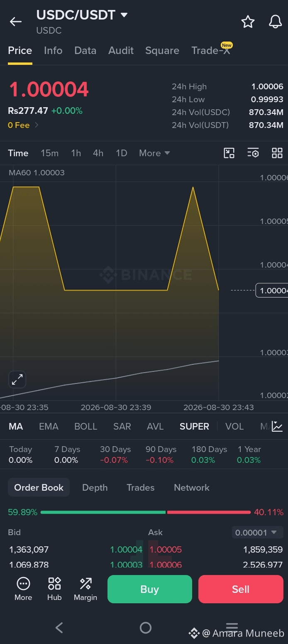Select the Rs277.47 converted price
This screenshot has width=288, height=644.
(x=28, y=111)
